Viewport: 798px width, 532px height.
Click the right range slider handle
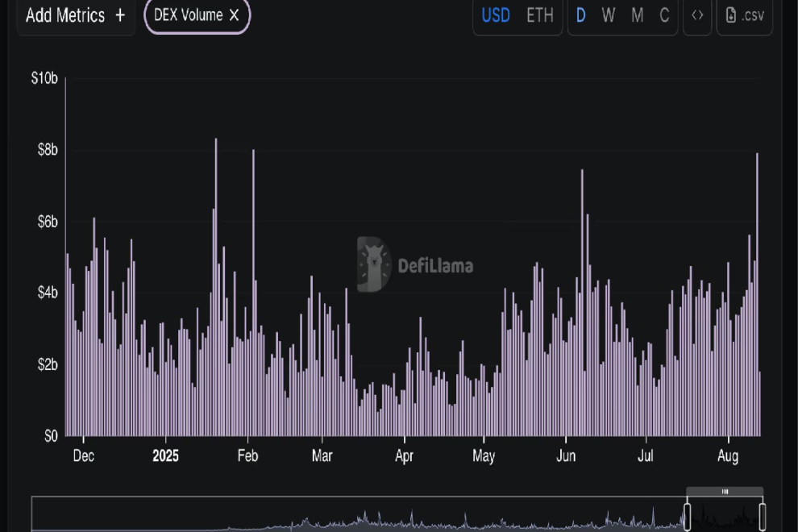coord(763,514)
